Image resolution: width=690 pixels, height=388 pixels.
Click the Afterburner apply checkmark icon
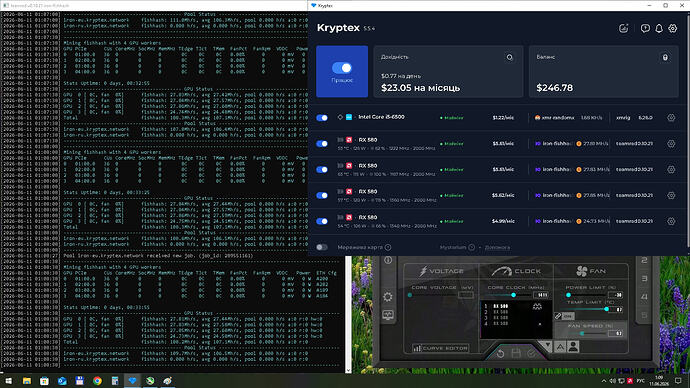tap(532, 353)
